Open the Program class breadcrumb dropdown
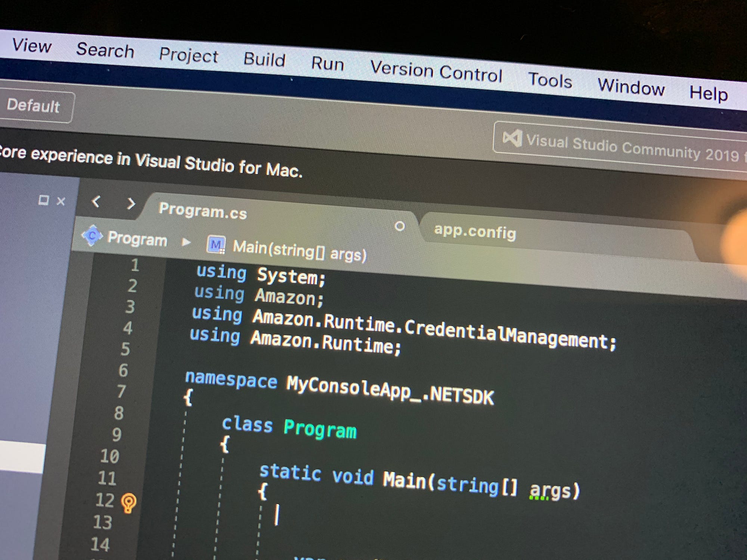 (137, 239)
